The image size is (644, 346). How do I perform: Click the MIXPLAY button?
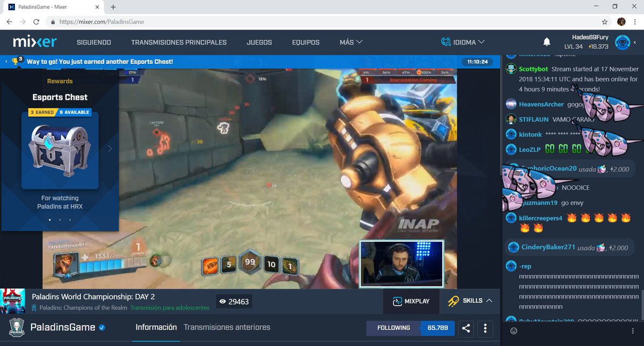pos(412,301)
